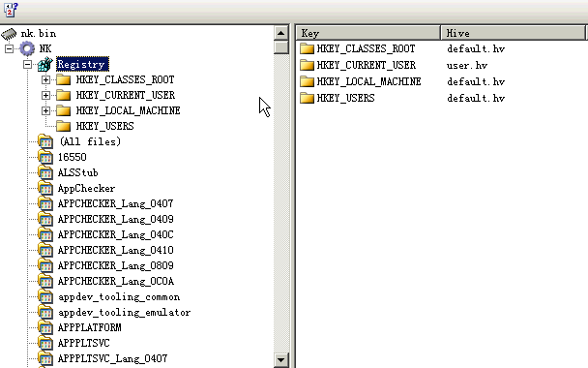Screen dimensions: 588x368
Task: Select the APPPLATFORM module icon
Action: click(45, 328)
